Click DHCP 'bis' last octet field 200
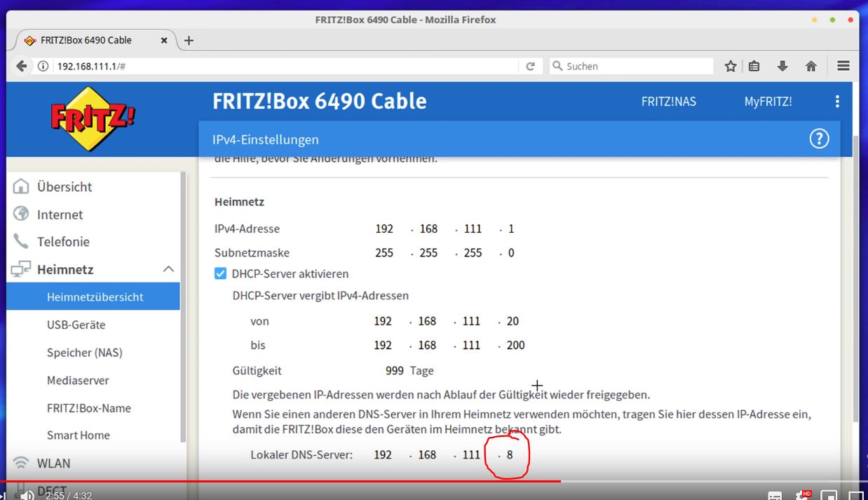This screenshot has height=500, width=868. (515, 345)
